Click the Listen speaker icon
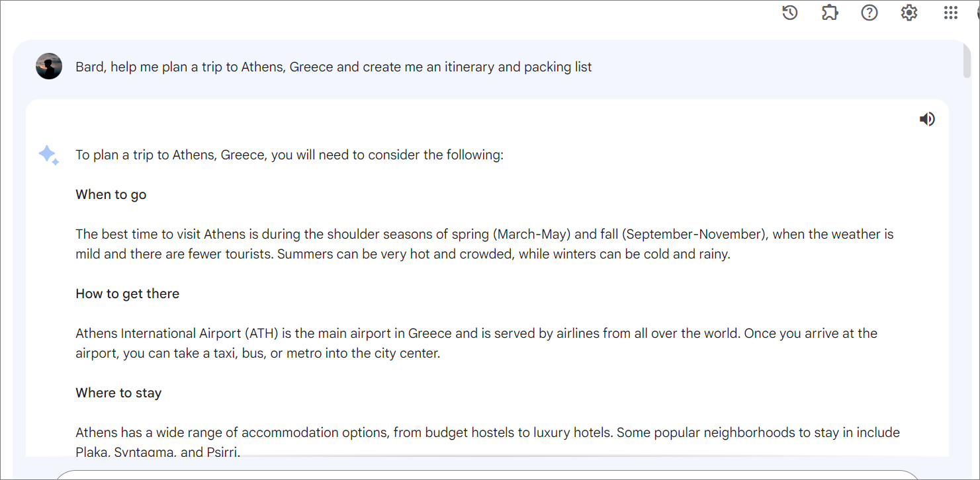This screenshot has width=980, height=480. point(927,119)
